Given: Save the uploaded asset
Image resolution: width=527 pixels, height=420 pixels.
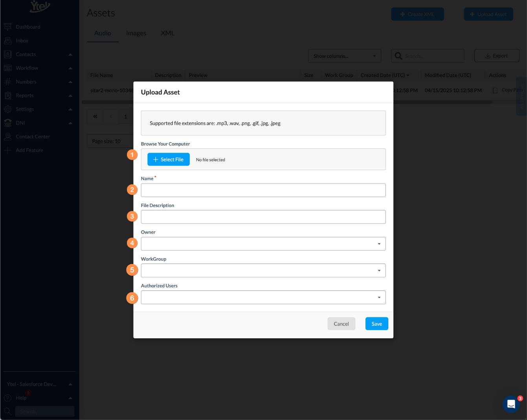Looking at the screenshot, I should [x=377, y=324].
